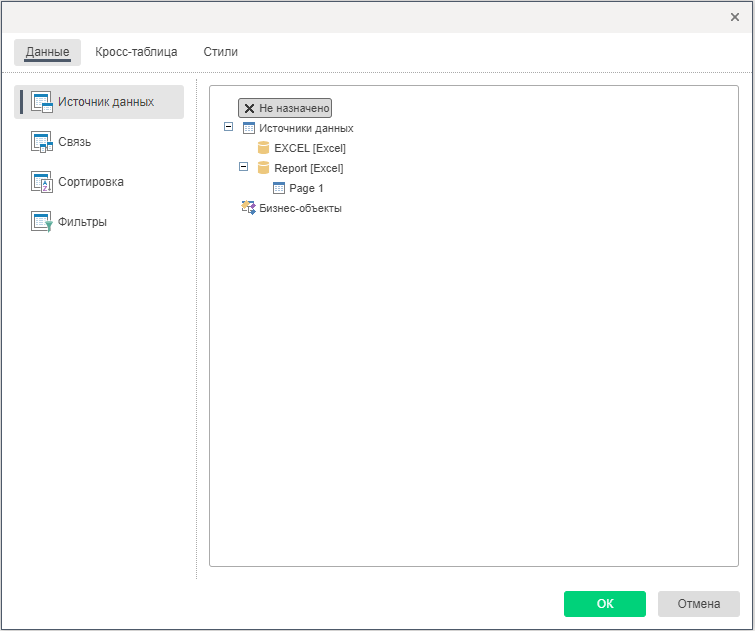
Task: Click the Page 1 table icon
Action: point(279,188)
